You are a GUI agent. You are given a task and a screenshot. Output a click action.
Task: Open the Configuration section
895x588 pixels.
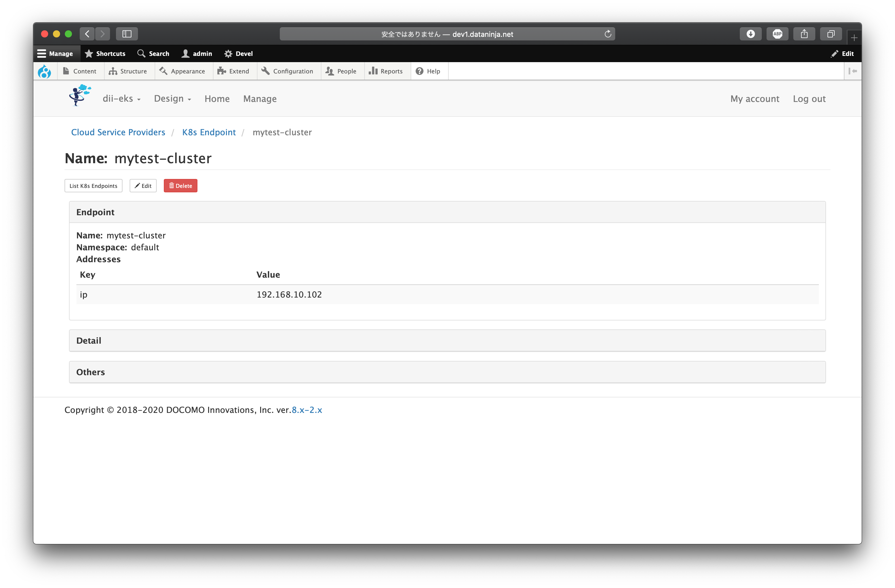coord(288,71)
